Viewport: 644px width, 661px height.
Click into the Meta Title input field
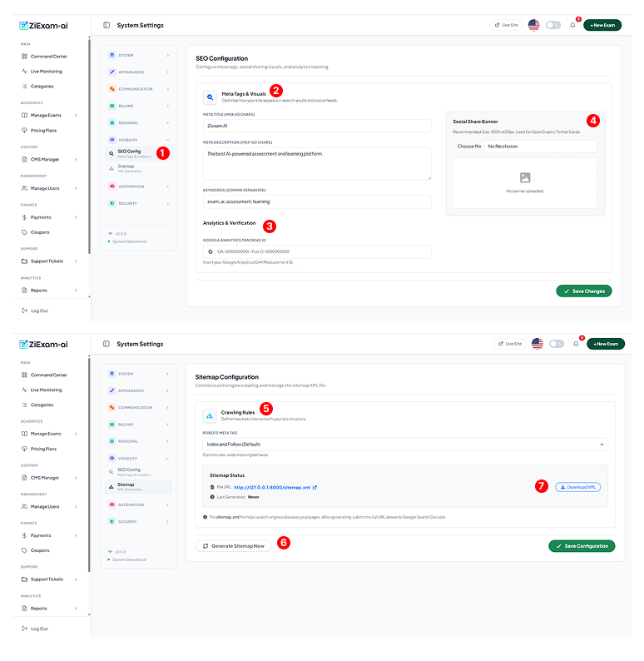pyautogui.click(x=317, y=126)
